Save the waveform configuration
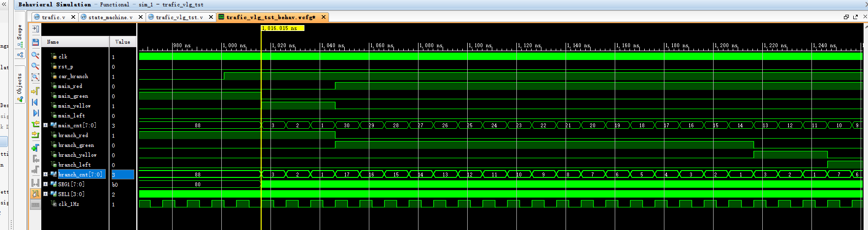 (x=35, y=42)
